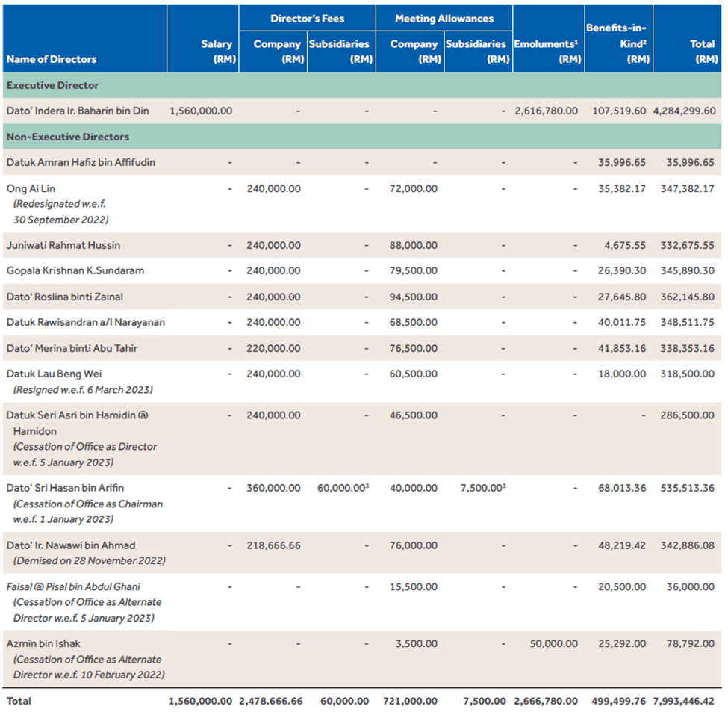
Task: Click Faisal @ Pisal bin Abdul Ghani's name
Action: click(73, 586)
